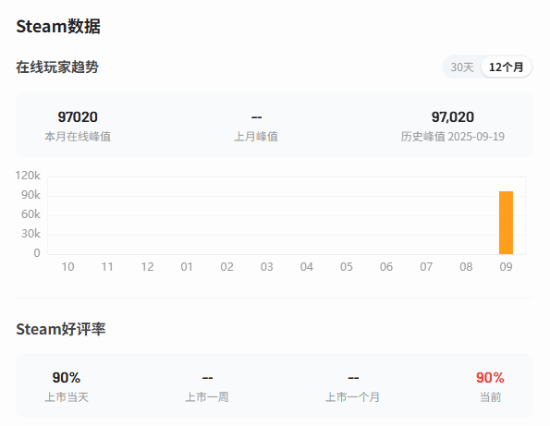Click the 上市一周 label
Screen dimensions: 550x426
click(x=207, y=397)
